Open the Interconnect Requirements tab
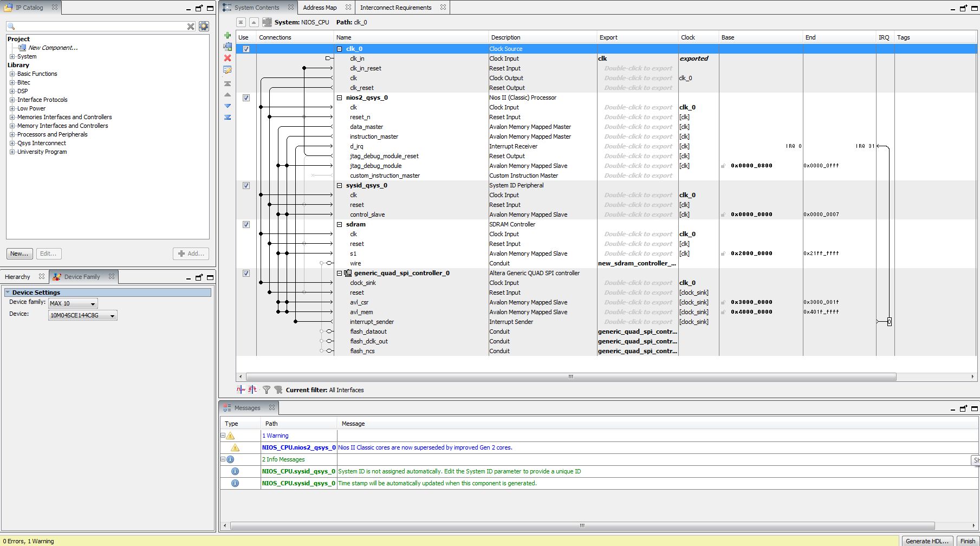This screenshot has width=980, height=546. 395,8
